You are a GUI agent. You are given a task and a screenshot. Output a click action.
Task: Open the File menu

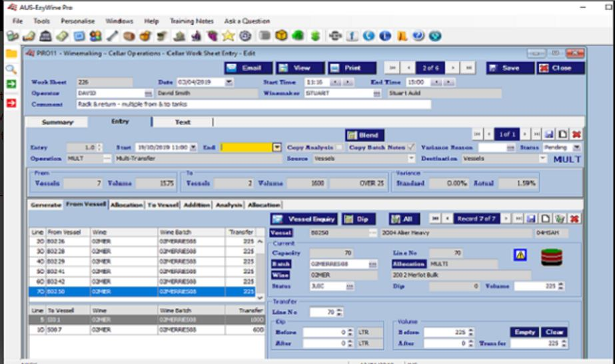pyautogui.click(x=17, y=21)
